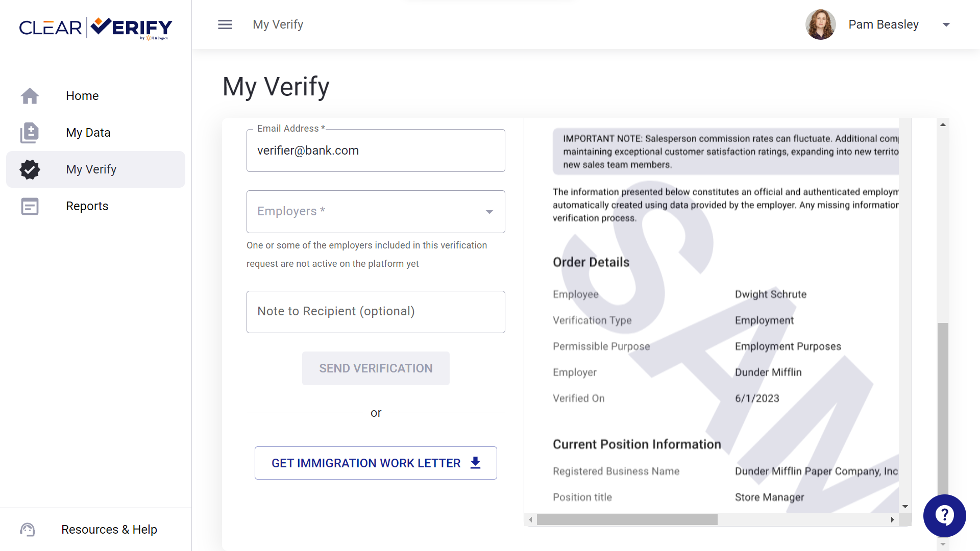Click the Verification Type label
This screenshot has height=551, width=980.
point(592,320)
